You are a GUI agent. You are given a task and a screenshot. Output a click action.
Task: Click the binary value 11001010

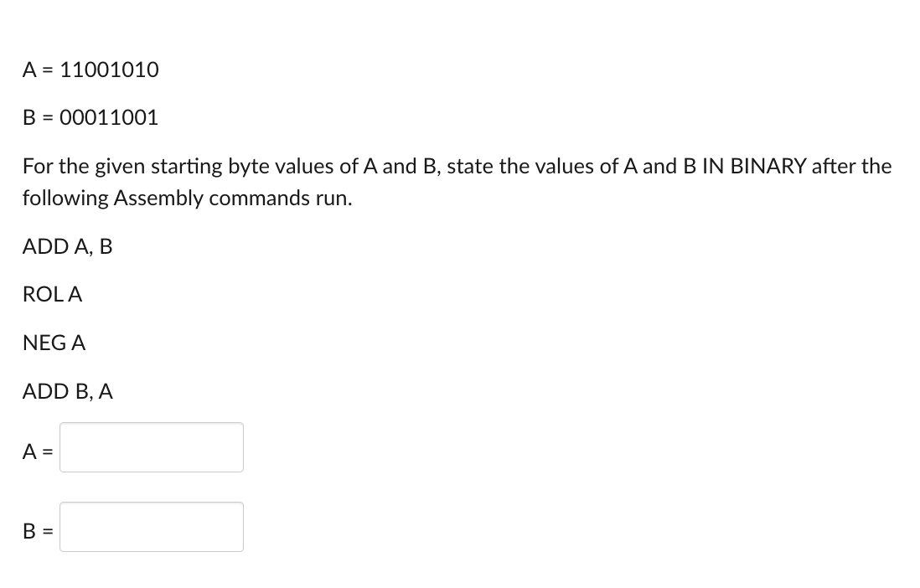tap(109, 70)
